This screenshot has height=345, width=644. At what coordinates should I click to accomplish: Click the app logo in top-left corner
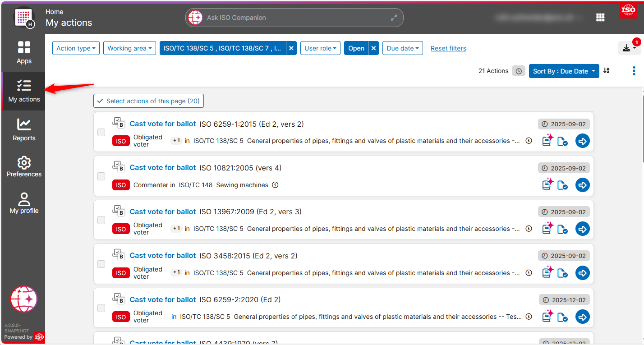coord(24,18)
